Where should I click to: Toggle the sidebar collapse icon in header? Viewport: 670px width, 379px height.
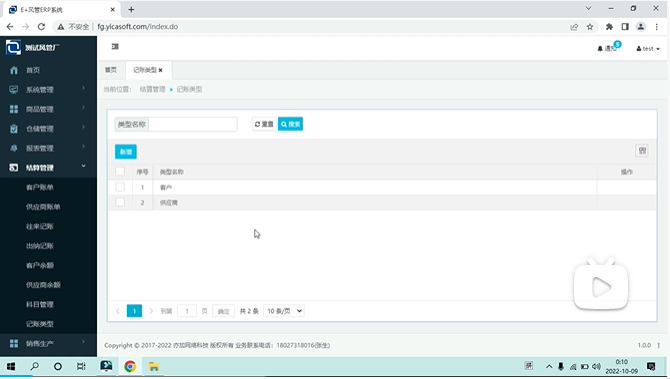click(115, 46)
